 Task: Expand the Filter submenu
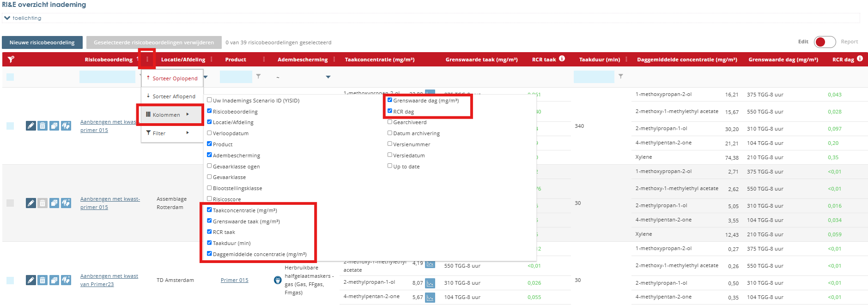click(x=168, y=133)
